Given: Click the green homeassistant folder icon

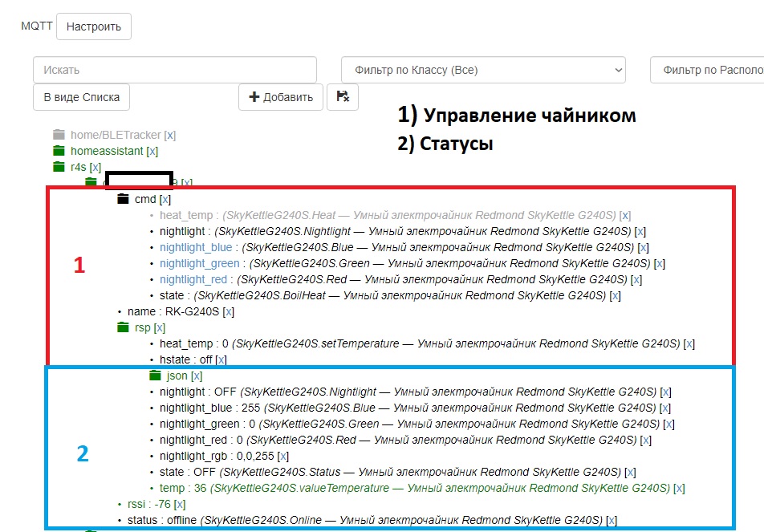Looking at the screenshot, I should coord(58,151).
